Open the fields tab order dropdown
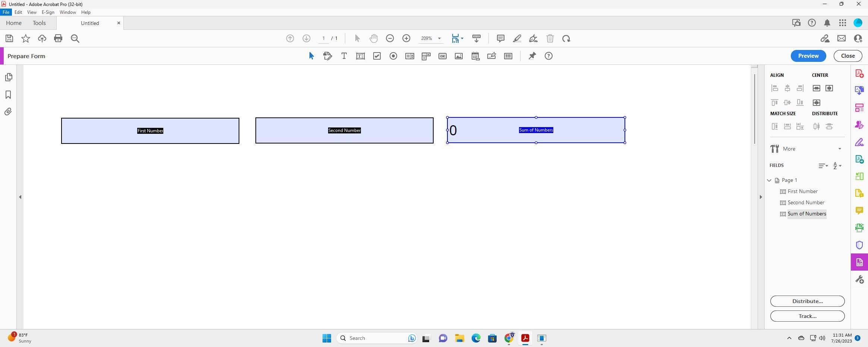Viewport: 868px width, 347px height. coord(823,166)
